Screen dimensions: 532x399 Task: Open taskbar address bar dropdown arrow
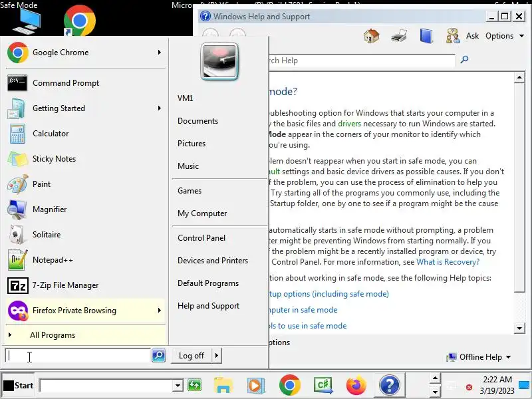tap(178, 386)
